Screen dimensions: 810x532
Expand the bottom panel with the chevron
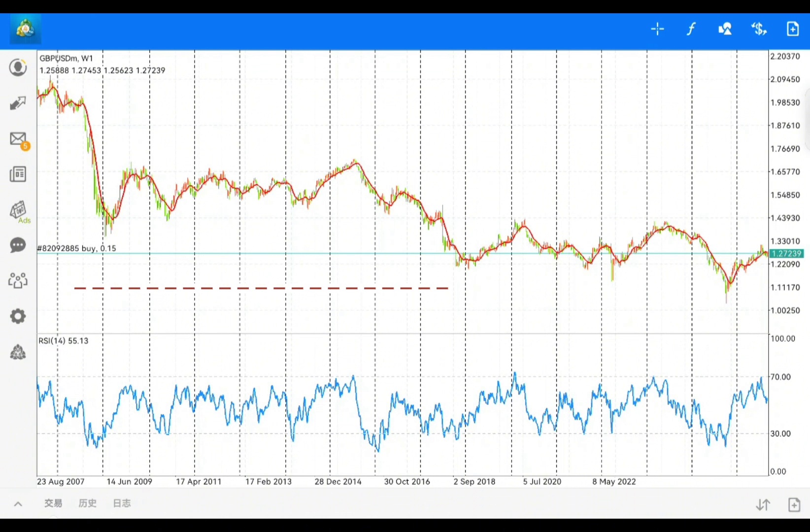[18, 504]
